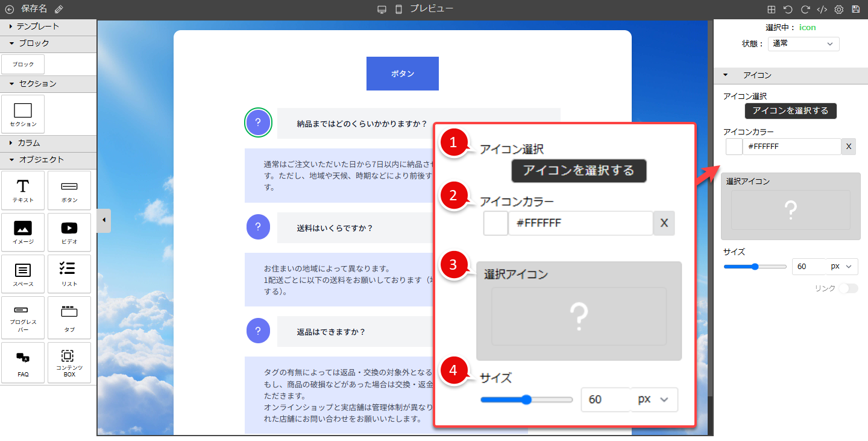Click the redo icon in top toolbar

[x=805, y=10]
